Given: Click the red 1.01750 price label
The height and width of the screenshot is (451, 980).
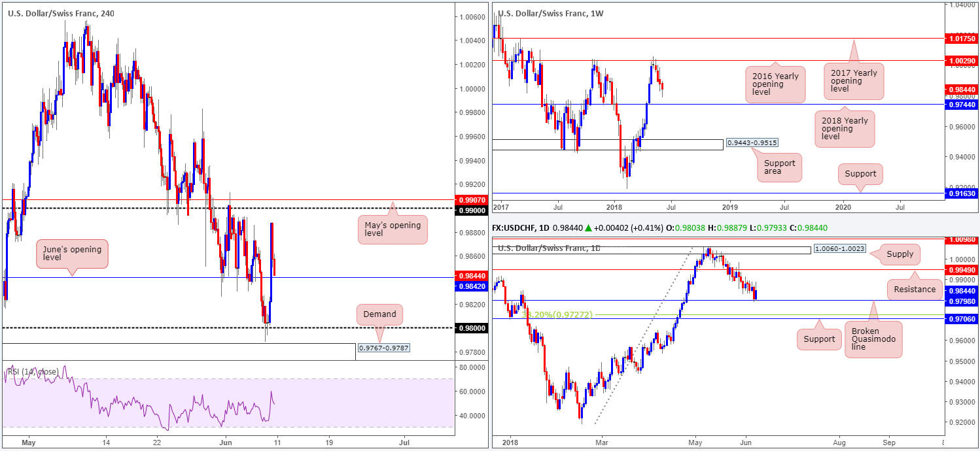Looking at the screenshot, I should pyautogui.click(x=963, y=39).
